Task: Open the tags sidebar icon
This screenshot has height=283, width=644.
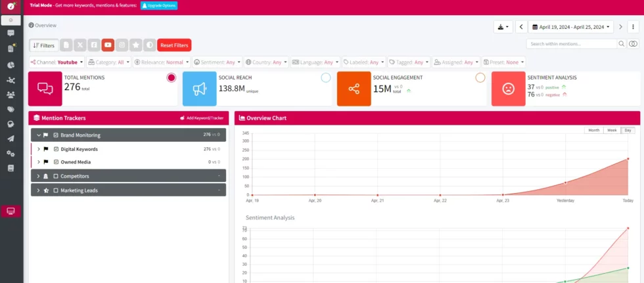Action: point(11,110)
